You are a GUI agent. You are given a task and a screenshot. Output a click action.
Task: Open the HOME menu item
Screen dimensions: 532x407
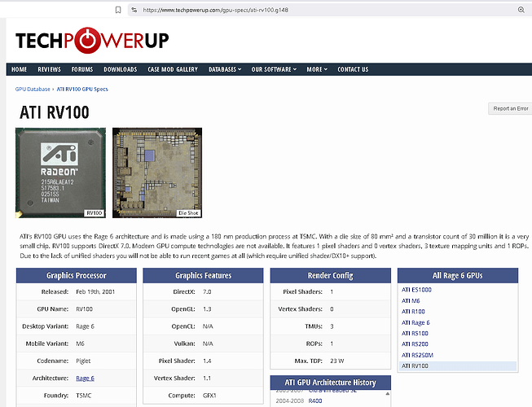[x=19, y=69]
